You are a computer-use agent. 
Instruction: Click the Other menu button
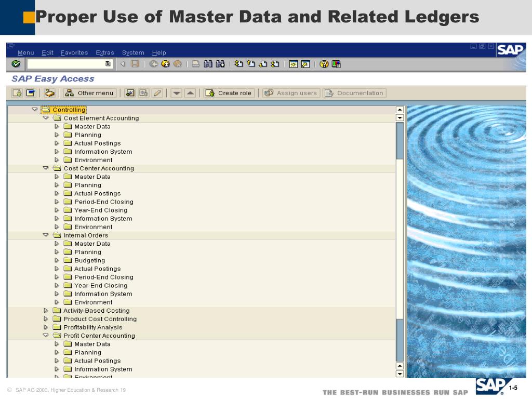[x=89, y=93]
